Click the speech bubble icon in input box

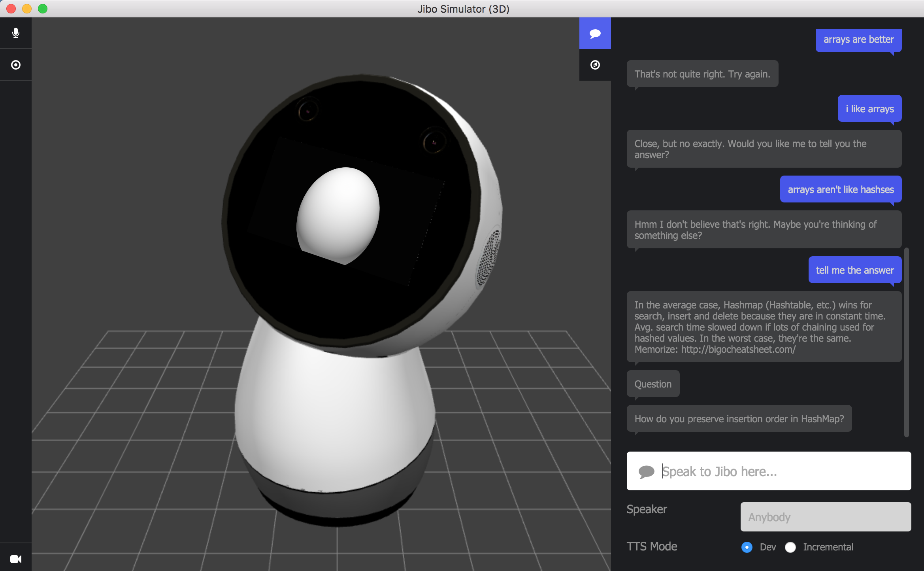tap(646, 471)
